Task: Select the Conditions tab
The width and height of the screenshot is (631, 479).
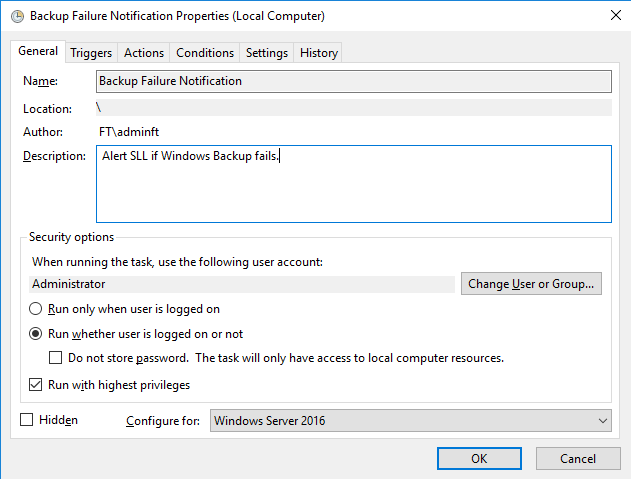Action: 205,53
